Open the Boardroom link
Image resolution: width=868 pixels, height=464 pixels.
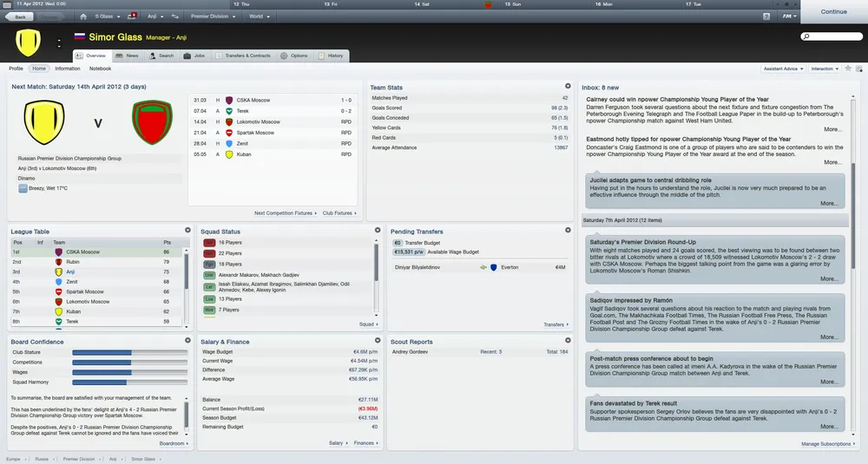tap(174, 443)
